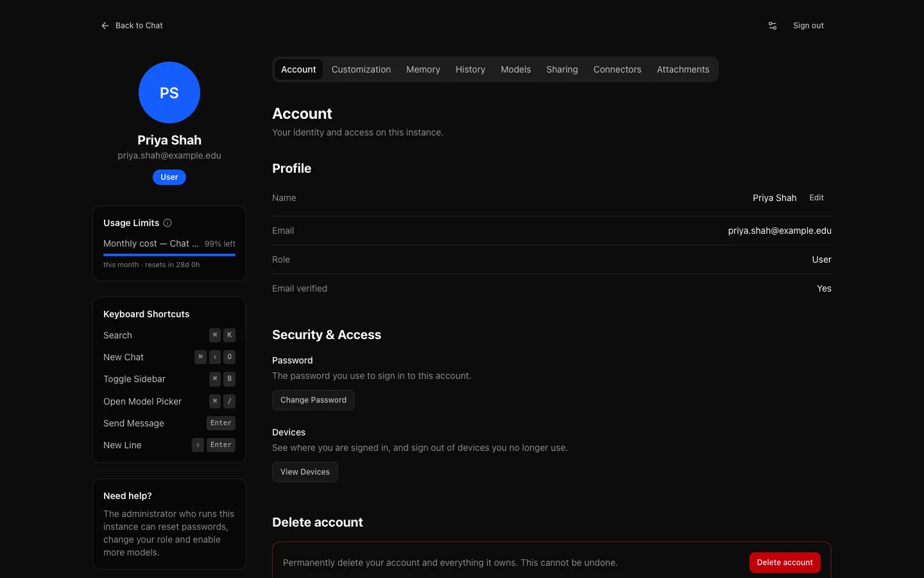Go to the Models tab

pyautogui.click(x=516, y=69)
